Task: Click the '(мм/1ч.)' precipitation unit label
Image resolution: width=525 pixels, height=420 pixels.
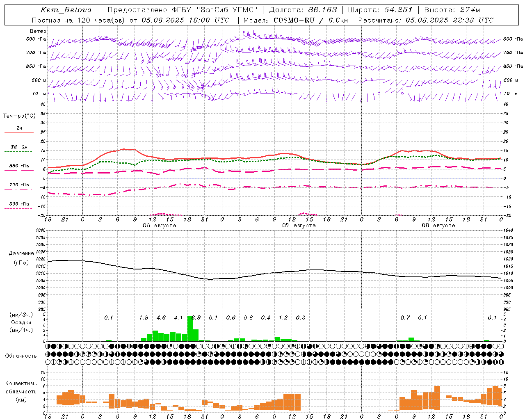Action: click(21, 330)
